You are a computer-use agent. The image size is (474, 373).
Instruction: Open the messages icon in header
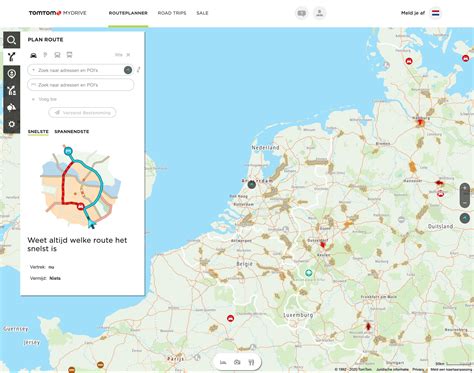(302, 13)
